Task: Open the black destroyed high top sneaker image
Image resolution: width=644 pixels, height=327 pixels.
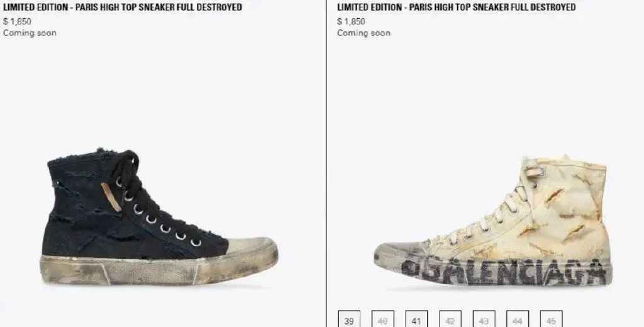Action: point(159,216)
